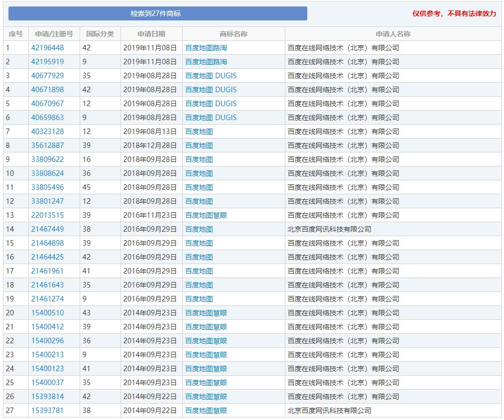
Task: Click the 申请日期 column header
Action: 151,34
